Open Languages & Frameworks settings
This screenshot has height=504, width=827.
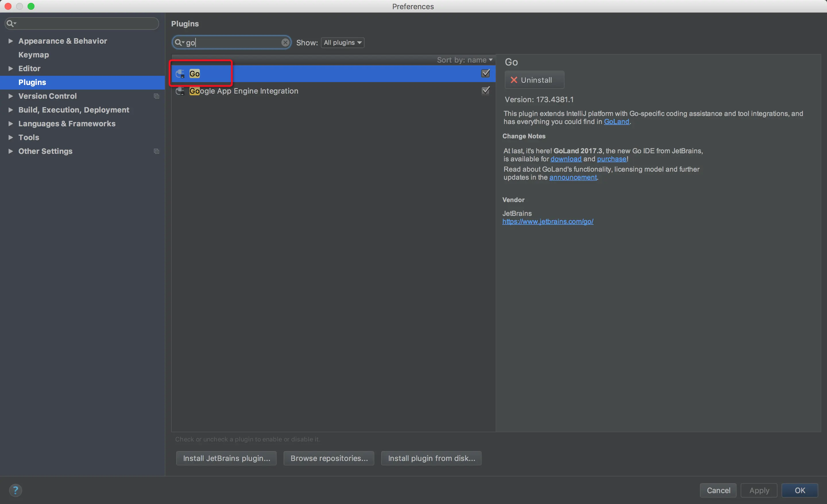67,123
